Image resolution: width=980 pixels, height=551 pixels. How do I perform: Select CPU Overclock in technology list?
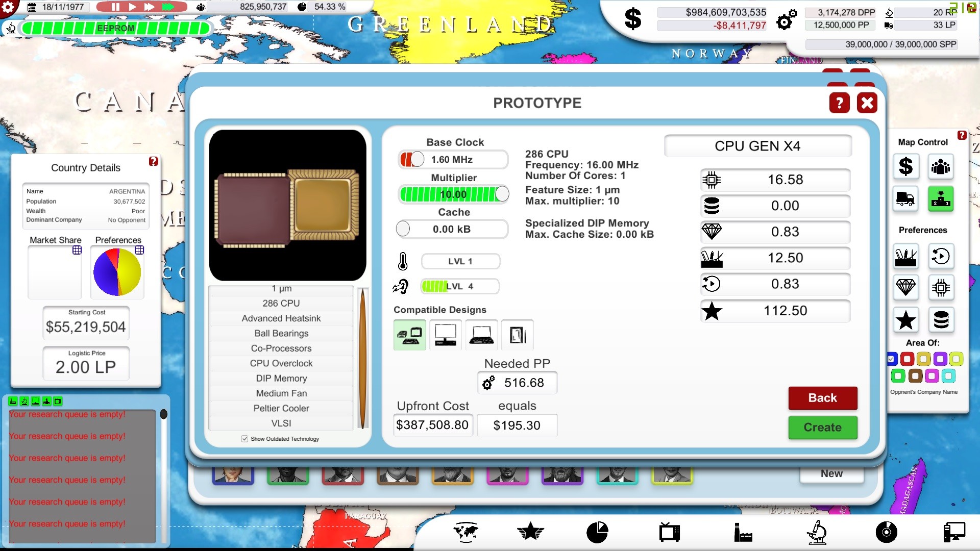pos(281,363)
